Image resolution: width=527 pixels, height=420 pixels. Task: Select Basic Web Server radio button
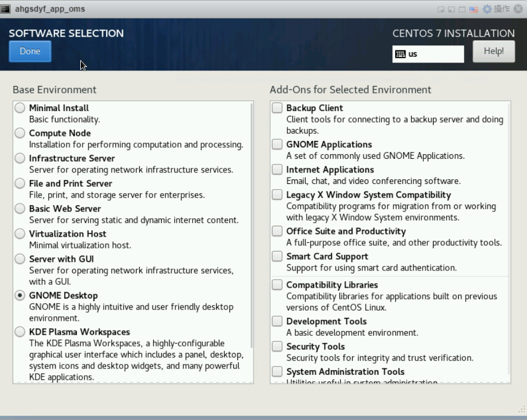tap(20, 209)
